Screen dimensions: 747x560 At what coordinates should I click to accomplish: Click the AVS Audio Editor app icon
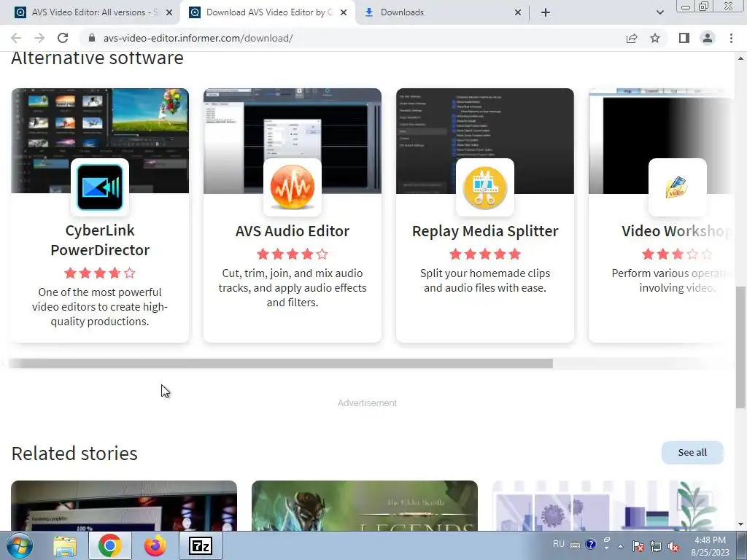pyautogui.click(x=293, y=187)
